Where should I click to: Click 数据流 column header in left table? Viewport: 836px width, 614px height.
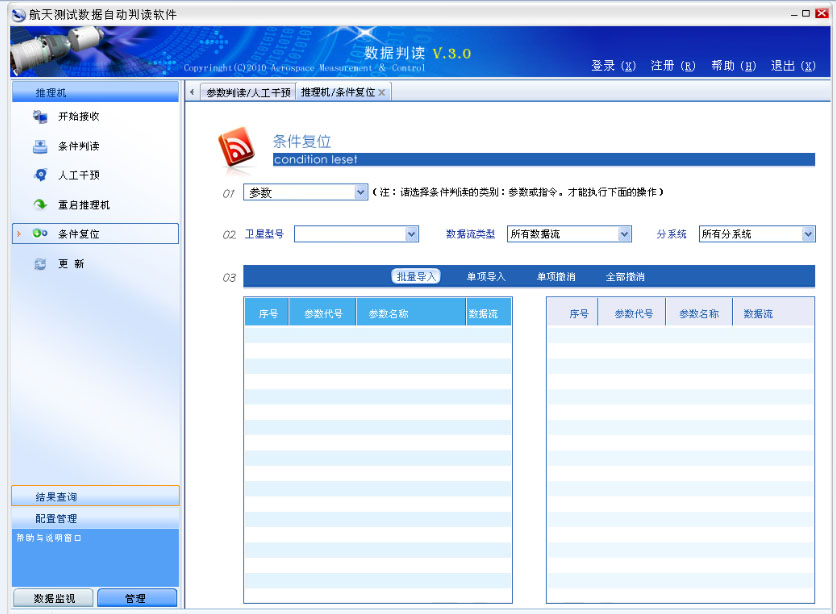[x=488, y=313]
